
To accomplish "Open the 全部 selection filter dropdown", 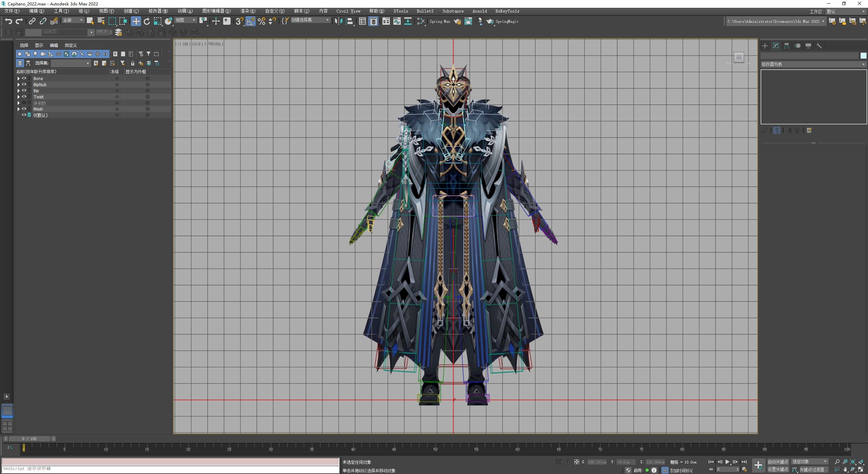I will 73,20.
